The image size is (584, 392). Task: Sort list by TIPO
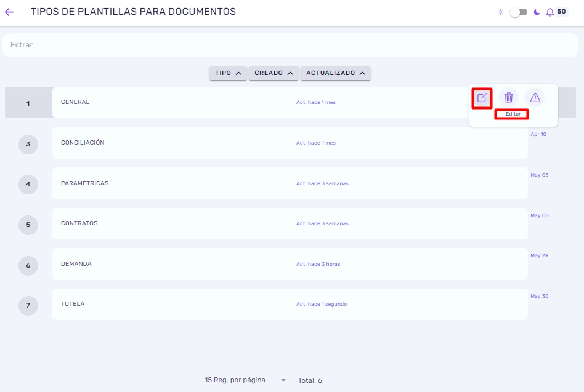(228, 73)
